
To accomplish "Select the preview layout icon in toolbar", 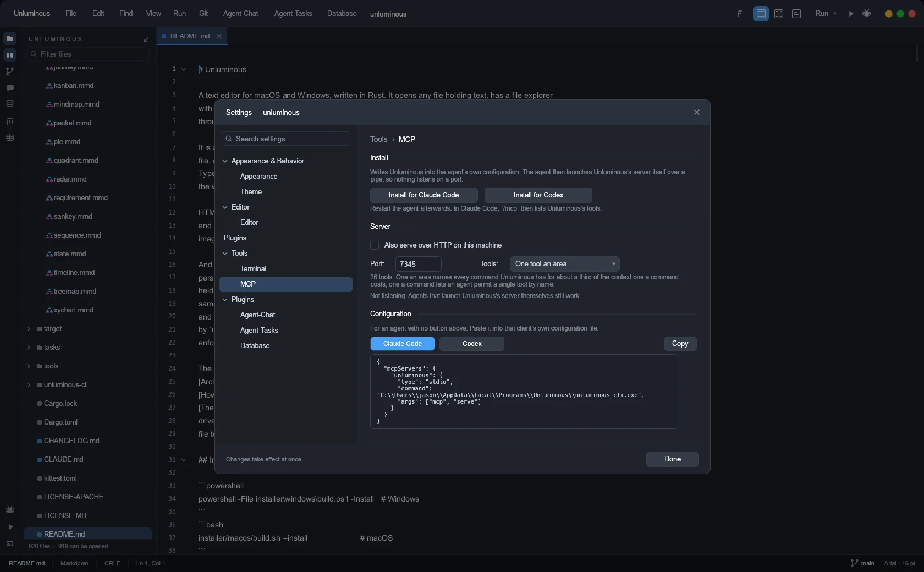I will pyautogui.click(x=796, y=14).
